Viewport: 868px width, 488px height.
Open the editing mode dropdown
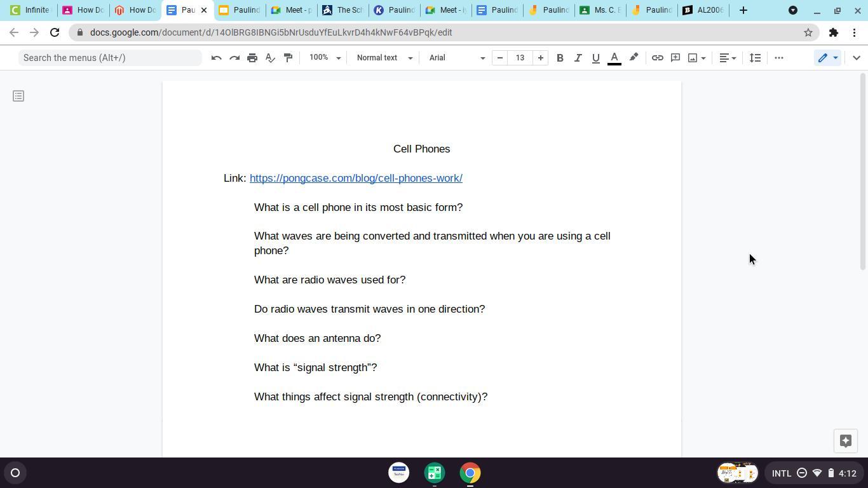coord(827,58)
